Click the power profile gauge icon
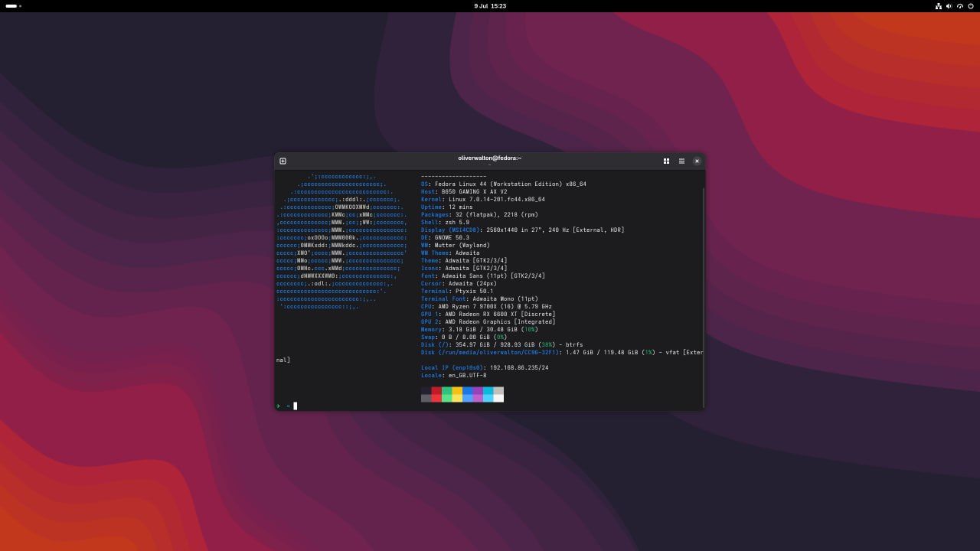 coord(960,6)
